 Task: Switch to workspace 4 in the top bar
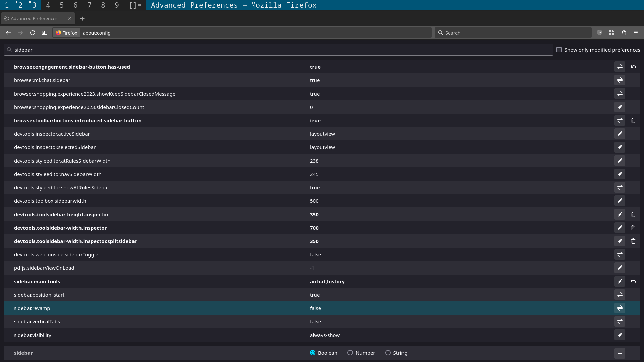tap(48, 5)
